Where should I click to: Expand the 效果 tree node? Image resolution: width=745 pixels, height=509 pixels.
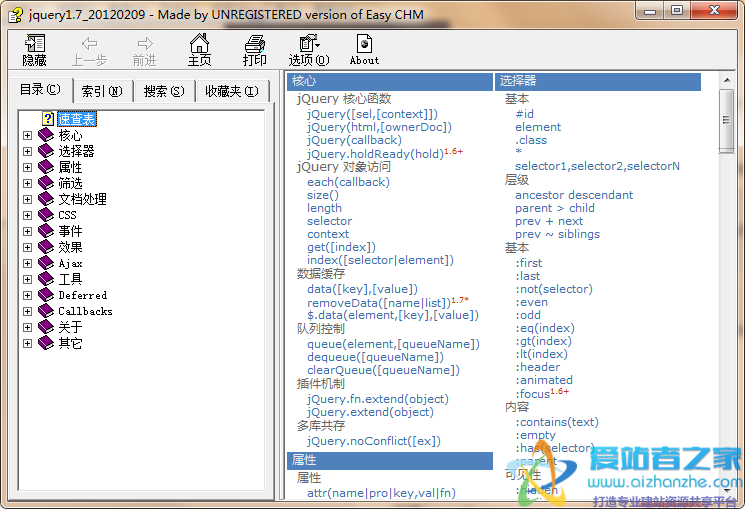tap(28, 247)
